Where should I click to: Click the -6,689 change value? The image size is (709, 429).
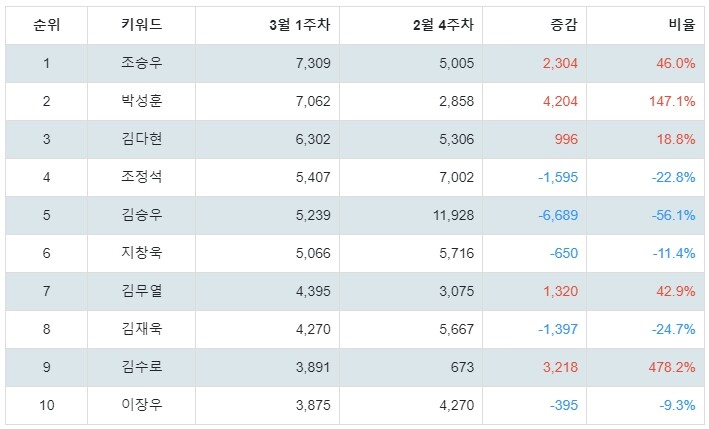pos(558,215)
